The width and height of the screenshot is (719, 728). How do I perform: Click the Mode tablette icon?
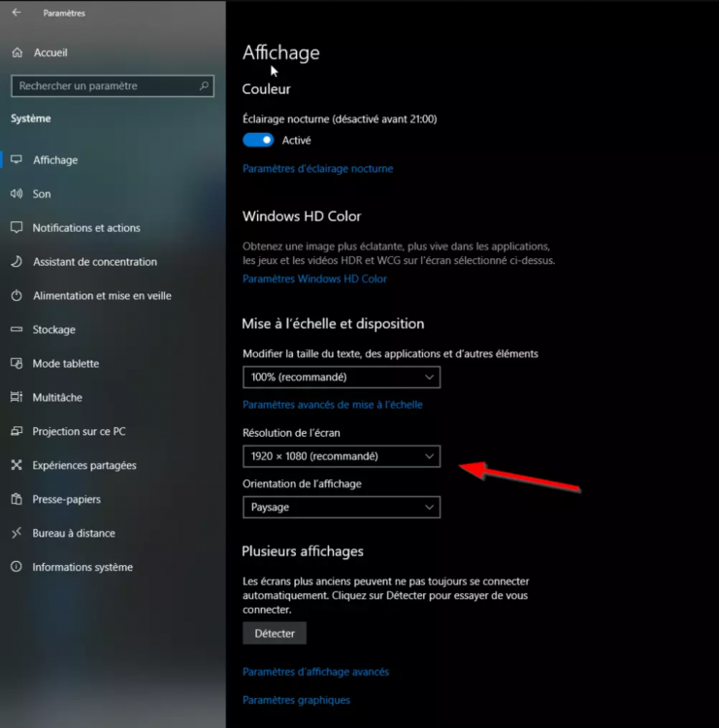click(16, 363)
